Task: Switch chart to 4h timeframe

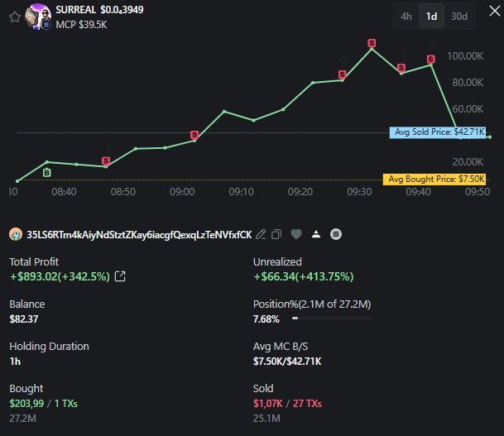Action: (406, 17)
